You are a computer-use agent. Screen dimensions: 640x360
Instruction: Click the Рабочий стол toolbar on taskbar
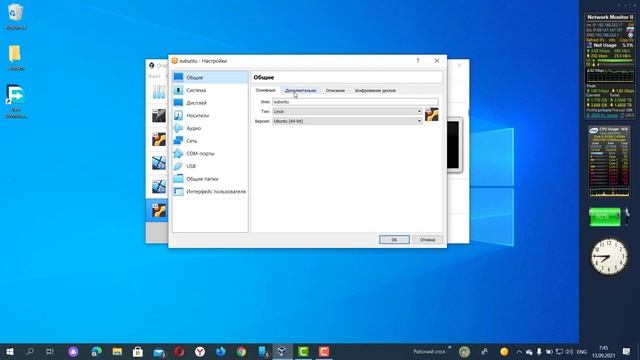point(429,351)
